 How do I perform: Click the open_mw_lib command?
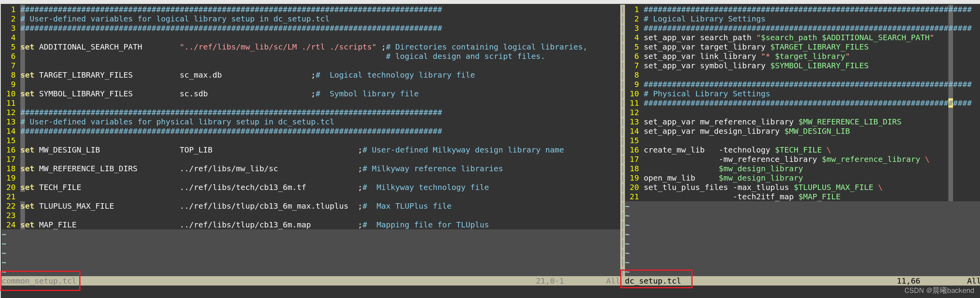pos(669,178)
